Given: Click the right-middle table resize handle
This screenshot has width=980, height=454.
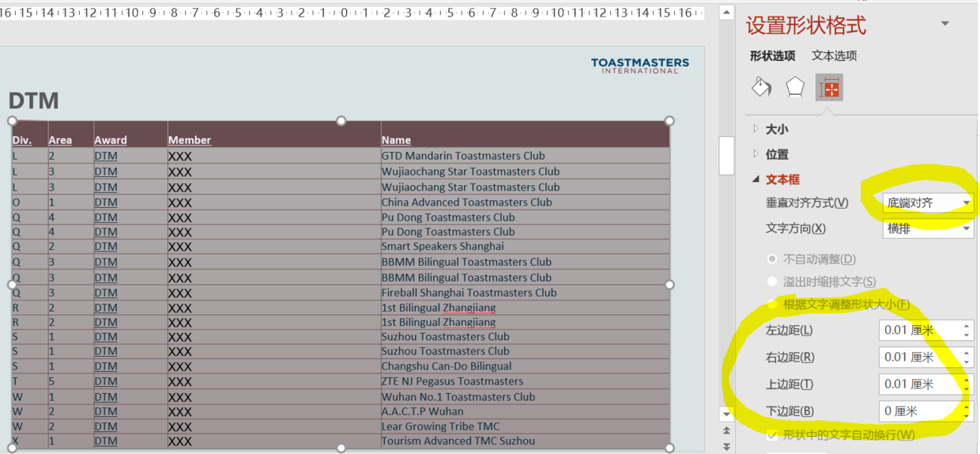Looking at the screenshot, I should pos(669,285).
